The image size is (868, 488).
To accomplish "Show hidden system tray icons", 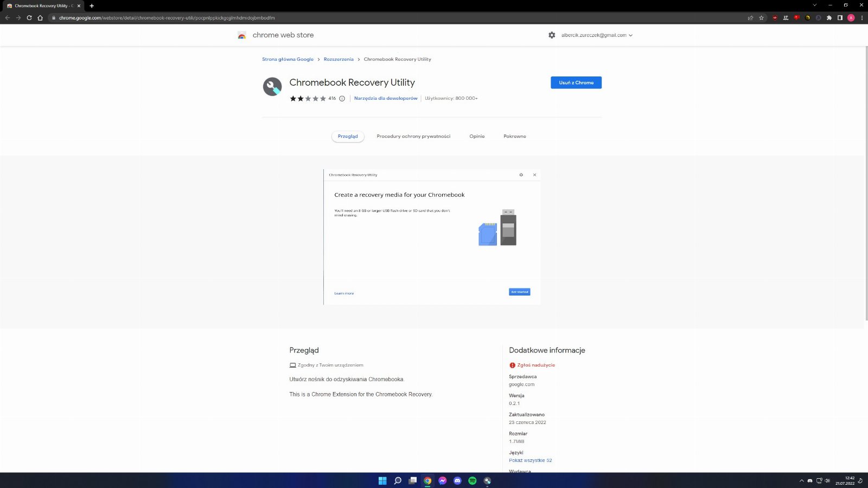I will pyautogui.click(x=802, y=480).
